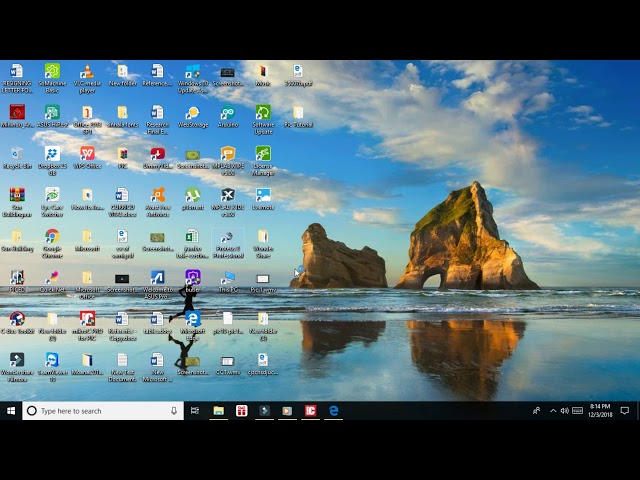Open the Arduino desktop shortcut

pyautogui.click(x=227, y=113)
